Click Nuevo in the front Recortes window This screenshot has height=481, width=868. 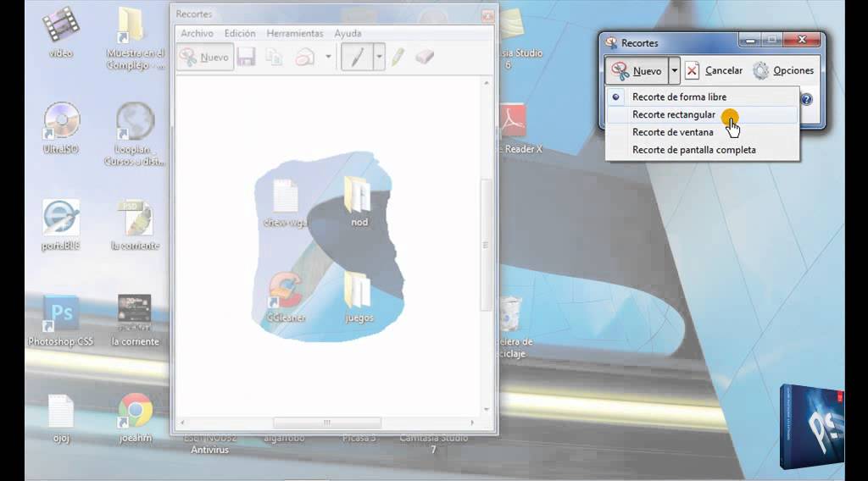pos(637,71)
